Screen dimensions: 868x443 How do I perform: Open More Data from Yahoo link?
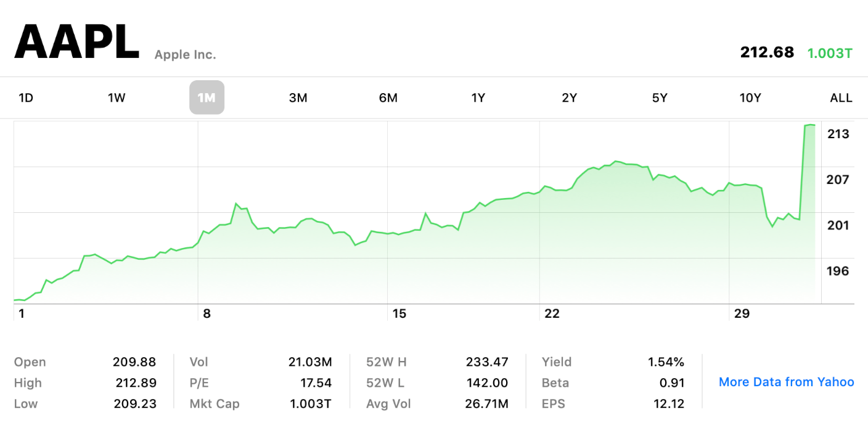(786, 382)
